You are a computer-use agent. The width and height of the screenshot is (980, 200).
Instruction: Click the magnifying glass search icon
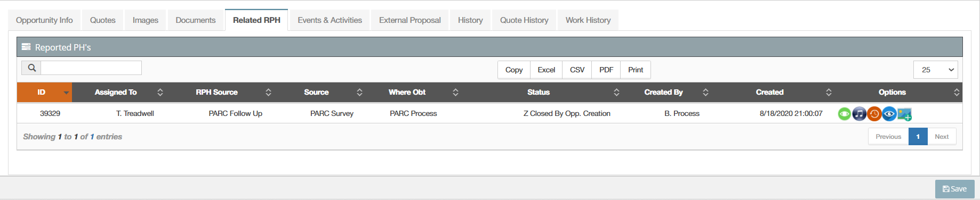coord(31,68)
